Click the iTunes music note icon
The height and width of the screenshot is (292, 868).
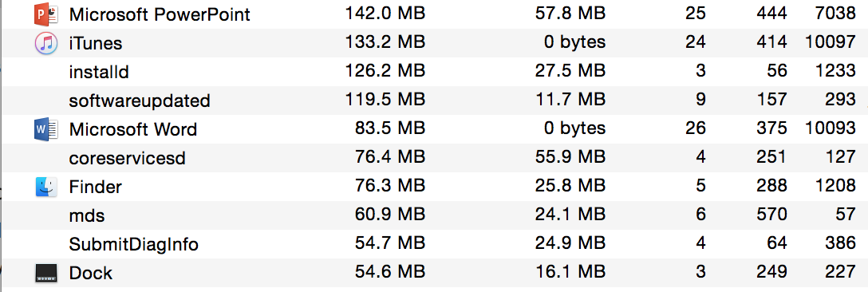46,43
